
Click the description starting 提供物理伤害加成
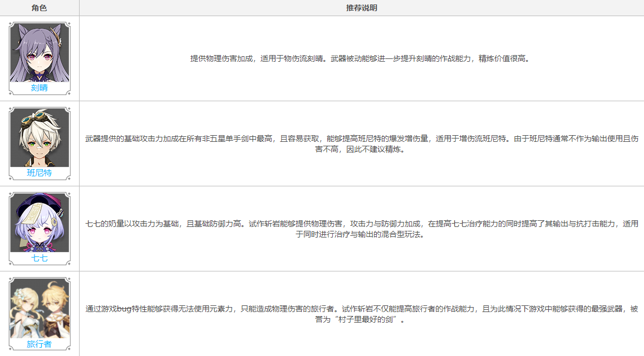361,59
